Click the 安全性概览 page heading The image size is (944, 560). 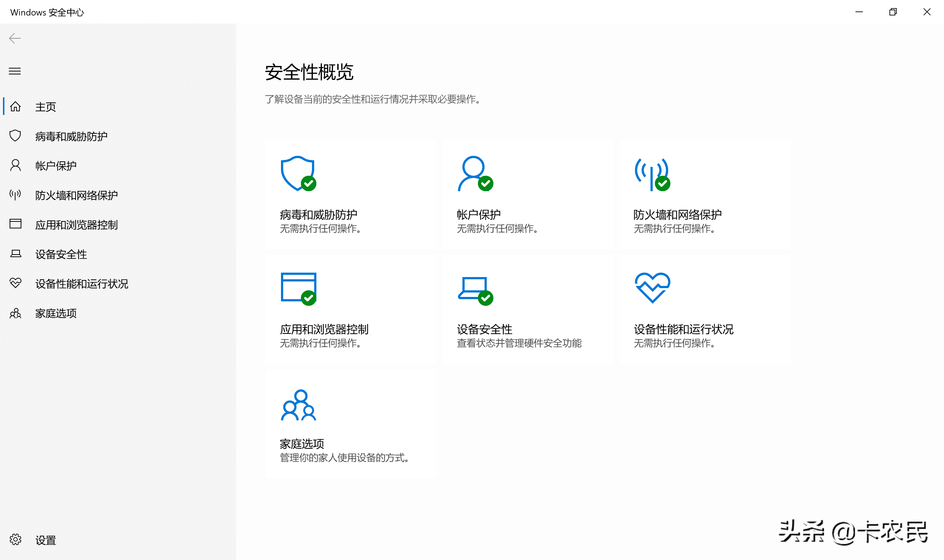click(309, 72)
